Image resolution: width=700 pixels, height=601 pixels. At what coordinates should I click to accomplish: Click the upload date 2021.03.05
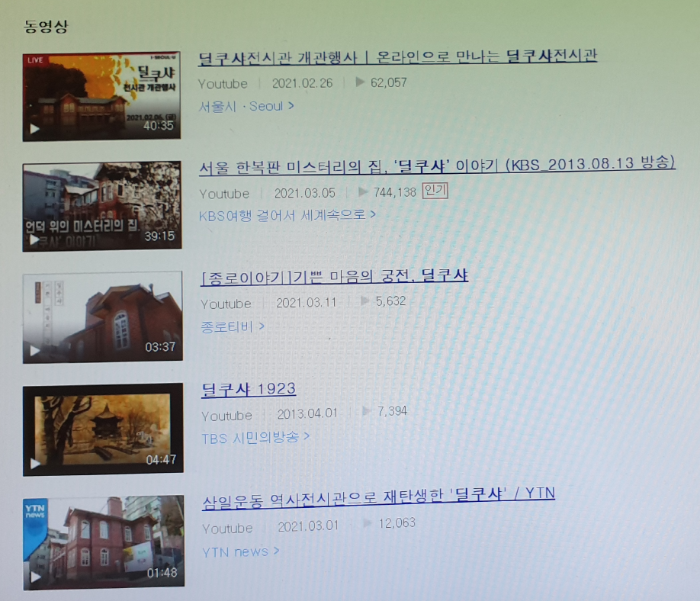pyautogui.click(x=305, y=193)
